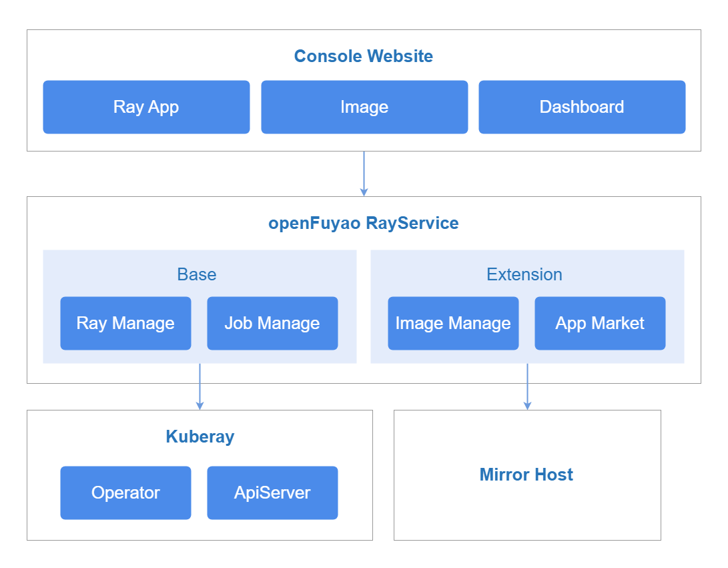Open the App Market box

600,323
